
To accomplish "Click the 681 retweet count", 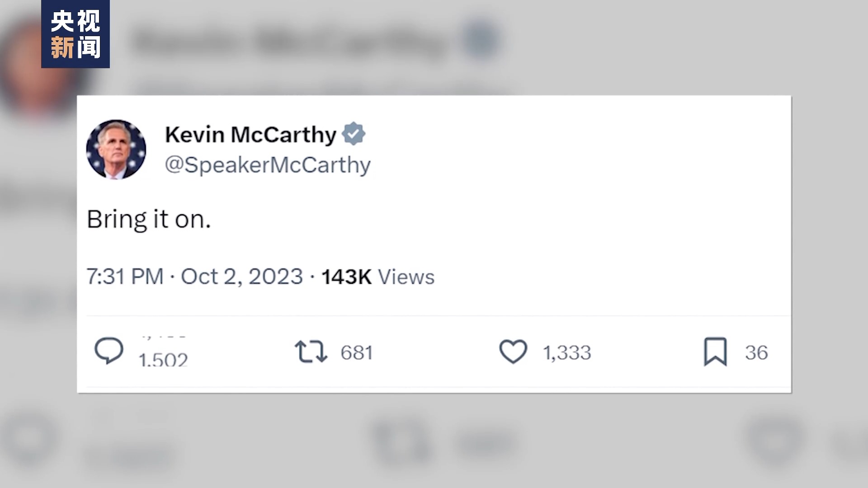I will 357,352.
